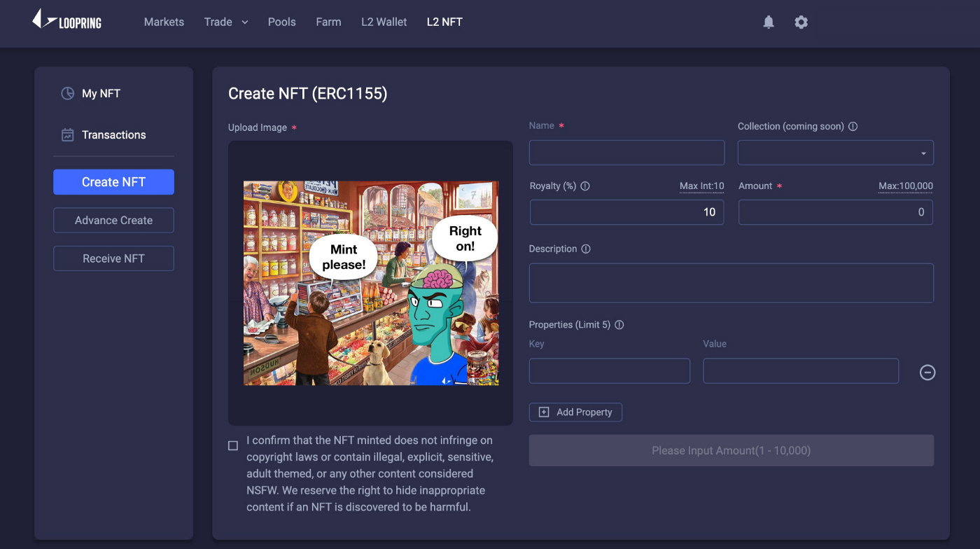This screenshot has width=980, height=549.
Task: Focus the property Value field
Action: click(x=801, y=371)
